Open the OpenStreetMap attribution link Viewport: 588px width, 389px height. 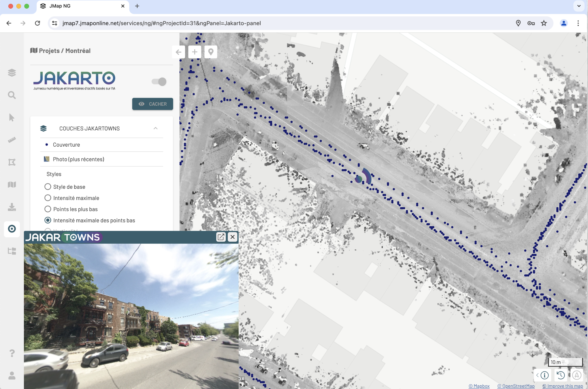tap(516, 386)
